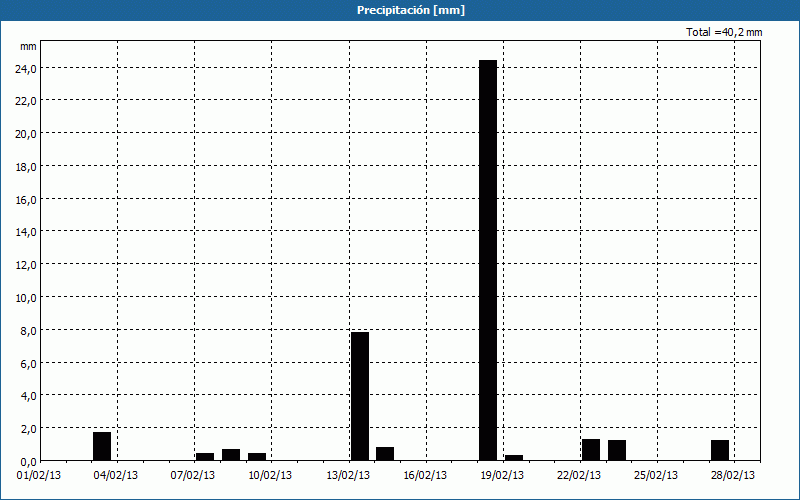Click the 28/02/13 date label
800x500 pixels.
point(733,476)
